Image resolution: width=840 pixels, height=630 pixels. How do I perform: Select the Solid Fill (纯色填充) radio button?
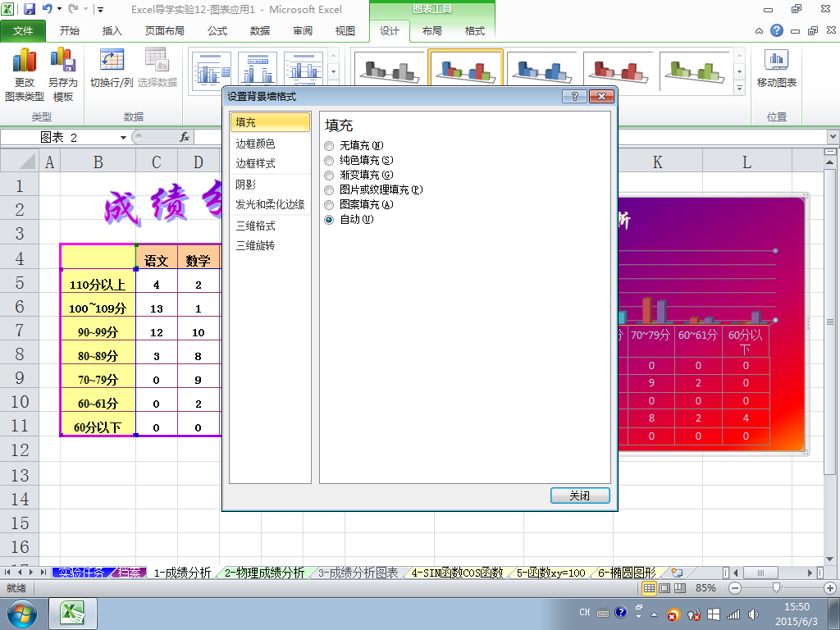329,161
